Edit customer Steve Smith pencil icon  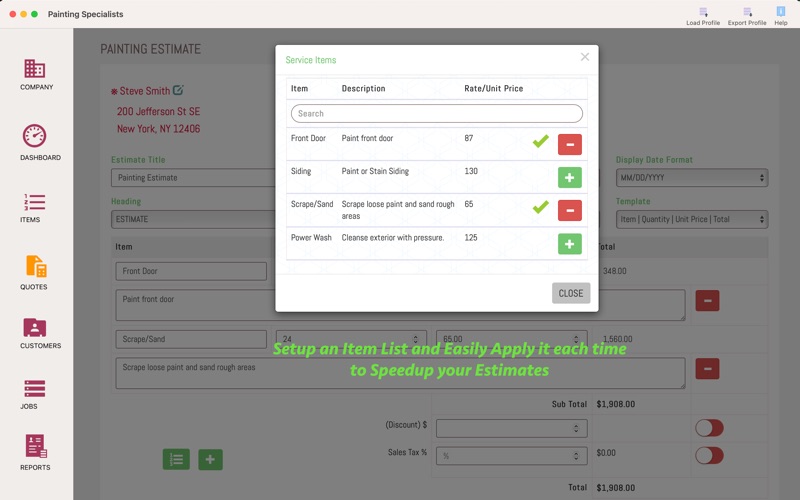(x=178, y=90)
